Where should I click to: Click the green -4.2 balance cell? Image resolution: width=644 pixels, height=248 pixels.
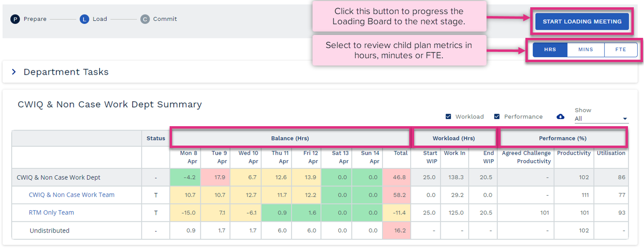185,177
